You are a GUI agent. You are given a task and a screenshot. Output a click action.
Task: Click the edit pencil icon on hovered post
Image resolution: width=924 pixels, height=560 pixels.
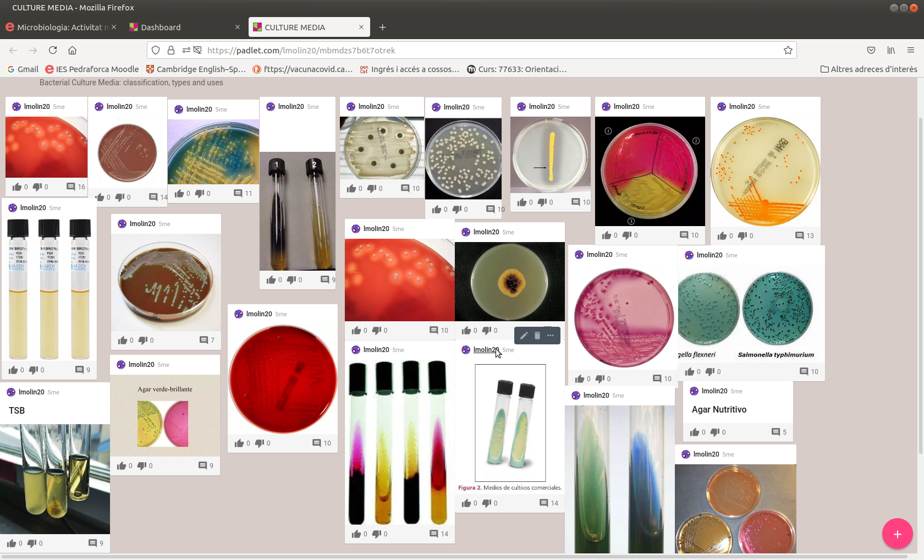point(524,336)
